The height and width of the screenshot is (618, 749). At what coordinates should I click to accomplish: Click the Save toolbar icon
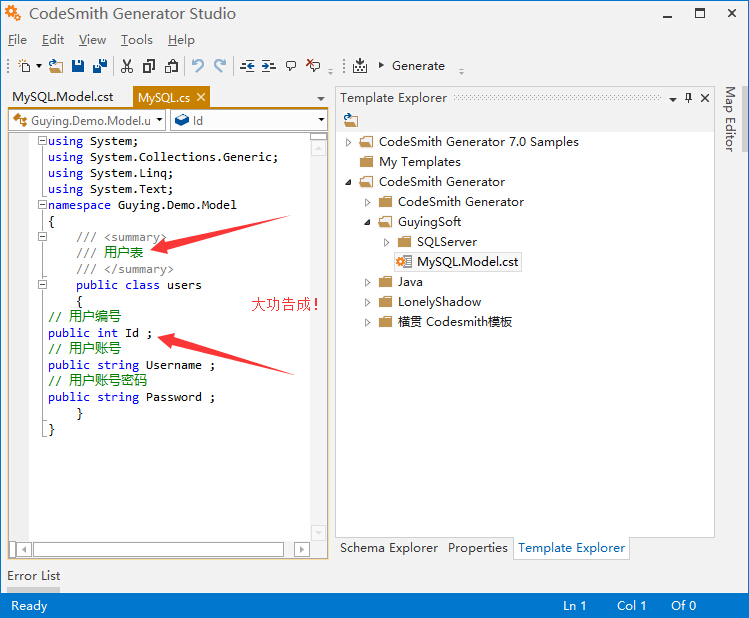click(x=77, y=66)
